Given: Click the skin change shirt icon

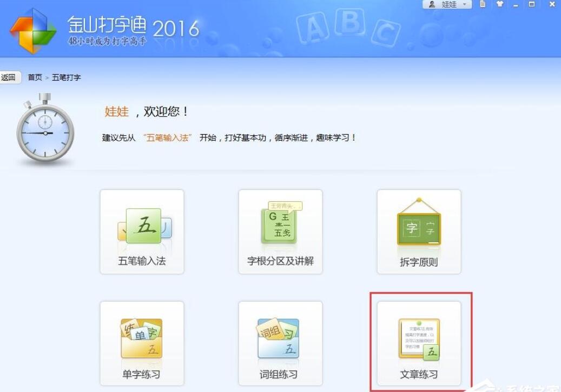Looking at the screenshot, I should 499,4.
